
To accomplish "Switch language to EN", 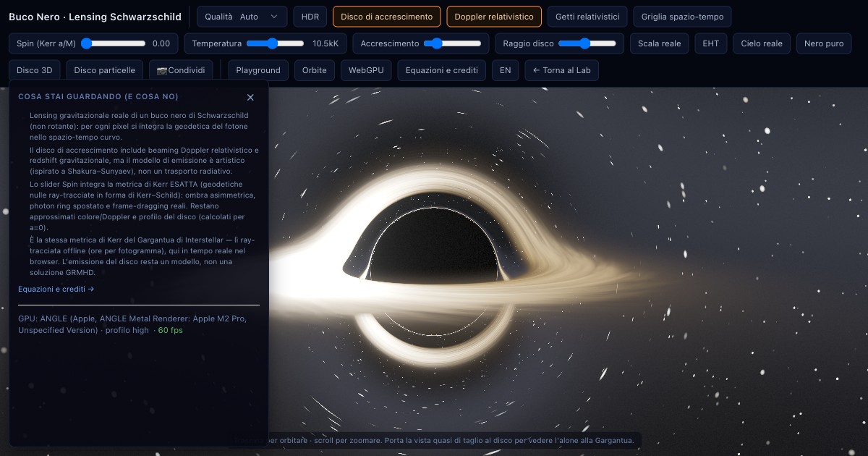I will (505, 70).
